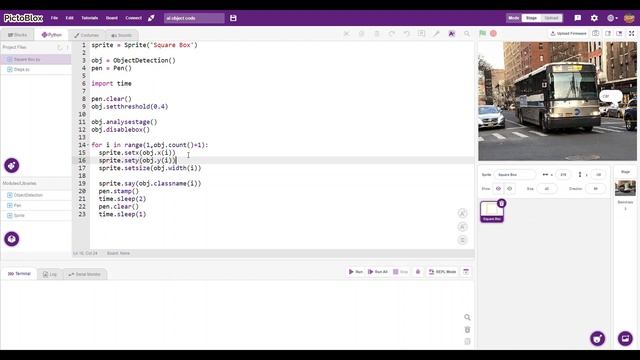Switch to the Terminal tab

coord(19,274)
